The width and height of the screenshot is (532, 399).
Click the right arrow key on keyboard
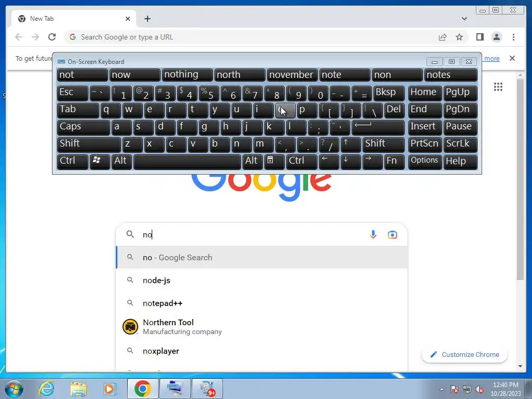click(x=372, y=162)
